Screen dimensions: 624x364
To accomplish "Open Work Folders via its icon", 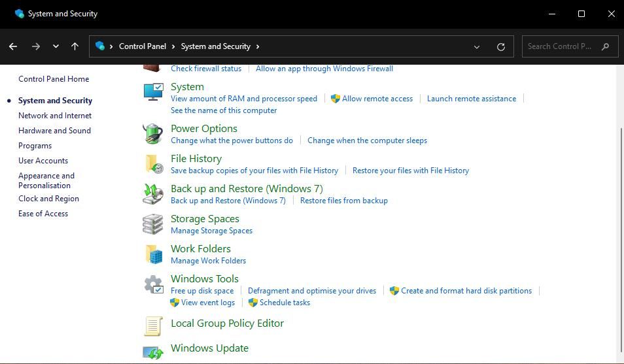I will pyautogui.click(x=153, y=254).
